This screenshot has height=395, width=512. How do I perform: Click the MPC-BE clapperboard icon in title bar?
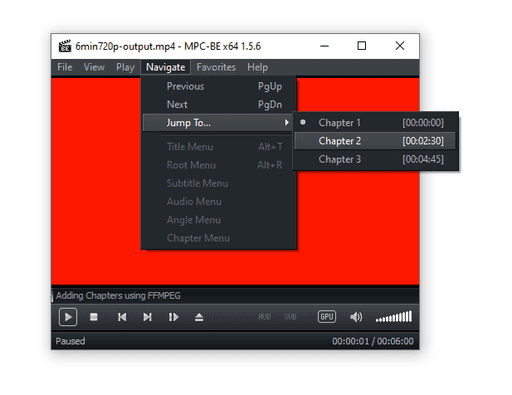pos(65,46)
